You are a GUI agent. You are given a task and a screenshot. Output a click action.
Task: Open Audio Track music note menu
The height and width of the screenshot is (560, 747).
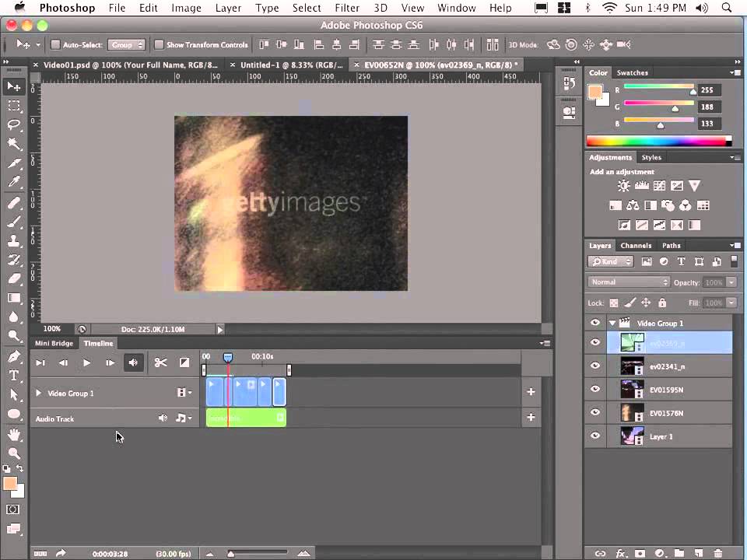tap(184, 418)
